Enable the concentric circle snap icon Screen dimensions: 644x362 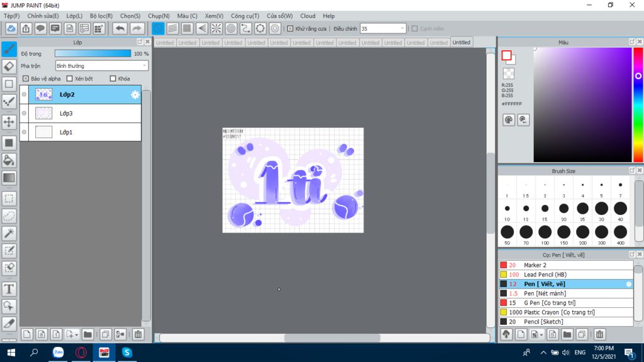[x=231, y=28]
